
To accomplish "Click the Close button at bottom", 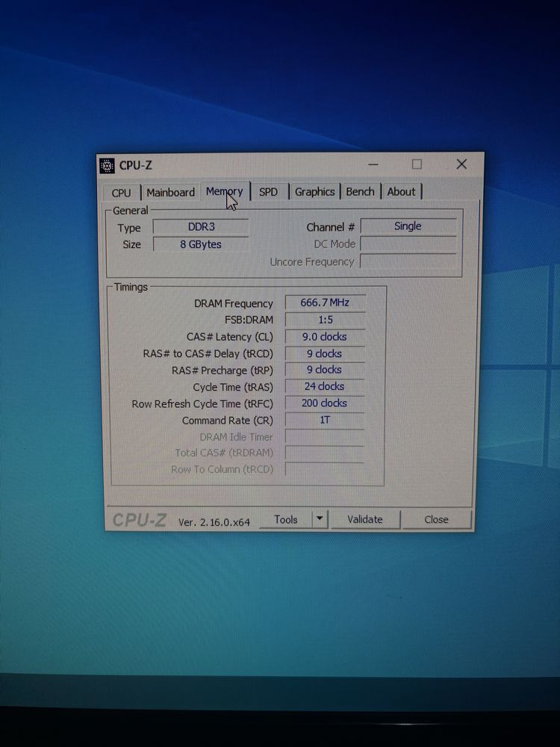I will 436,520.
